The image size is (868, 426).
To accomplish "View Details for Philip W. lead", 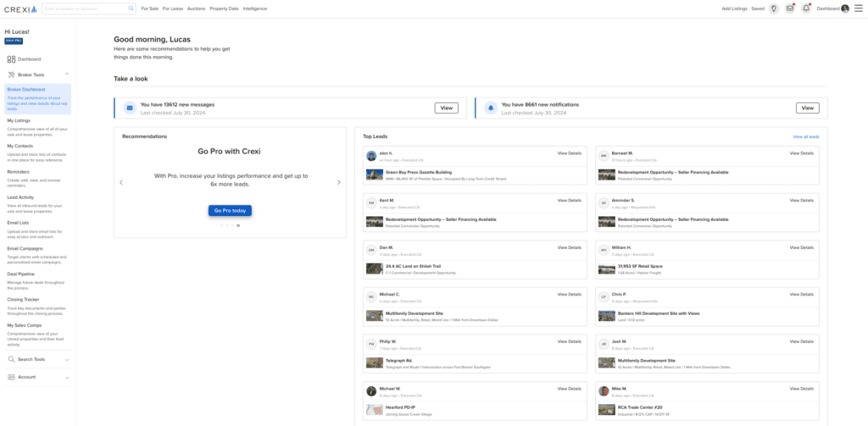I will click(x=570, y=341).
